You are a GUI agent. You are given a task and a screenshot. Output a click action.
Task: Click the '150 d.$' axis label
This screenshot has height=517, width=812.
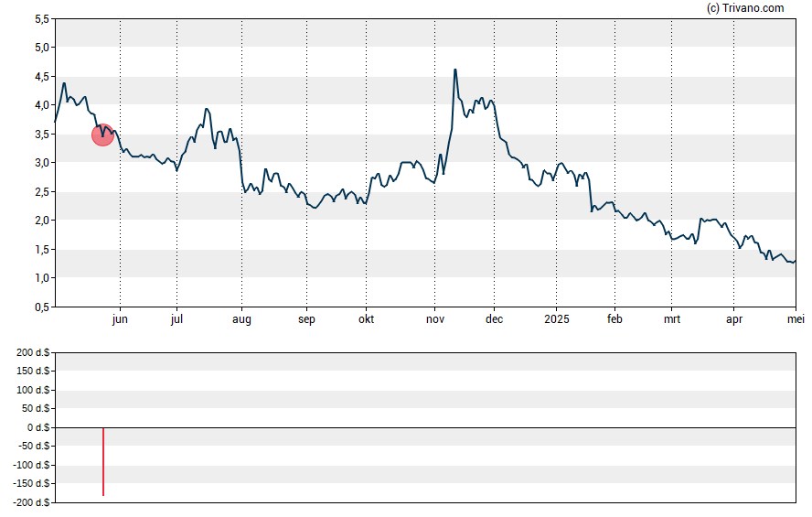tap(33, 371)
